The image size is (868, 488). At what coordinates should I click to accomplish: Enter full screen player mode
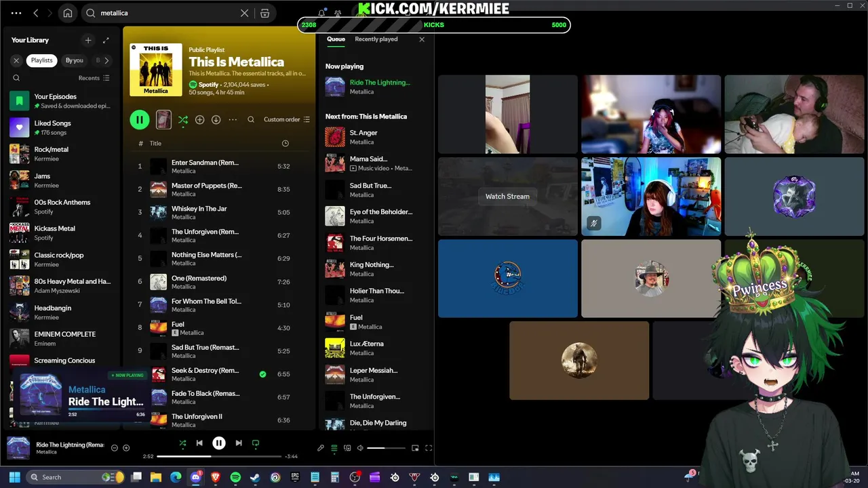tap(429, 448)
